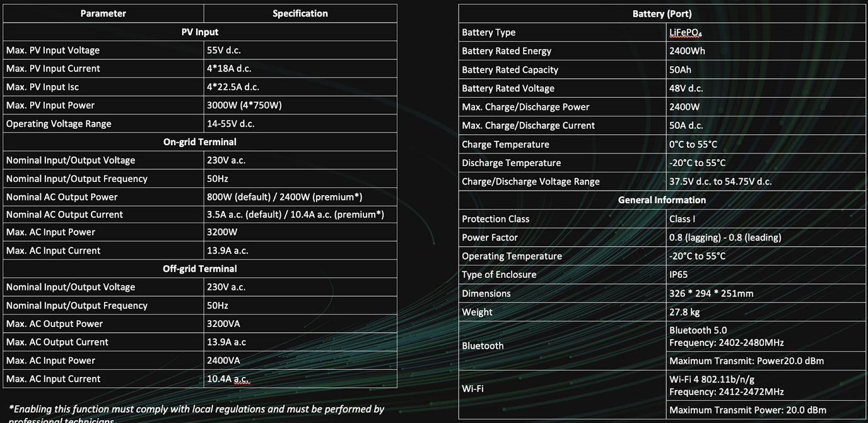Click the "On-grid Terminal" section header

click(199, 141)
